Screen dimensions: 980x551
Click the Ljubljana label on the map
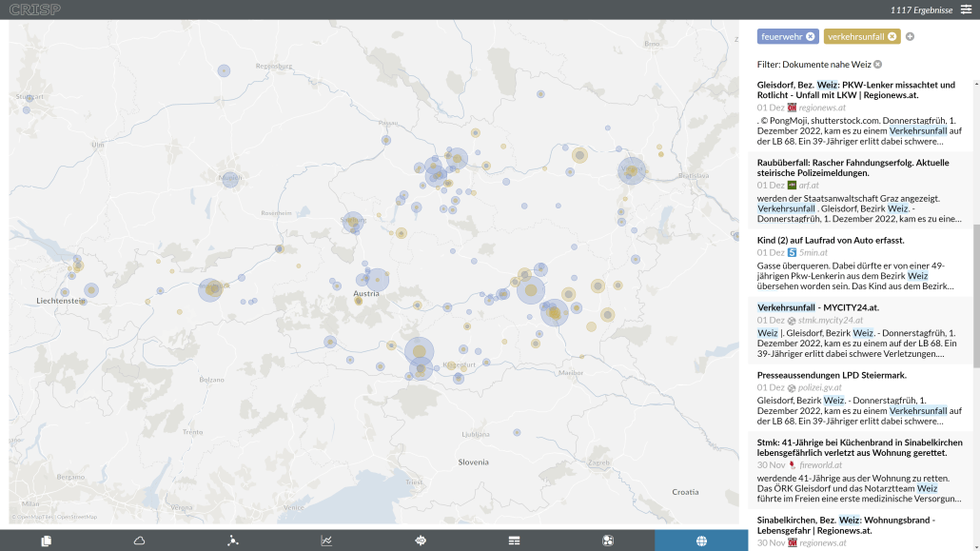point(476,434)
